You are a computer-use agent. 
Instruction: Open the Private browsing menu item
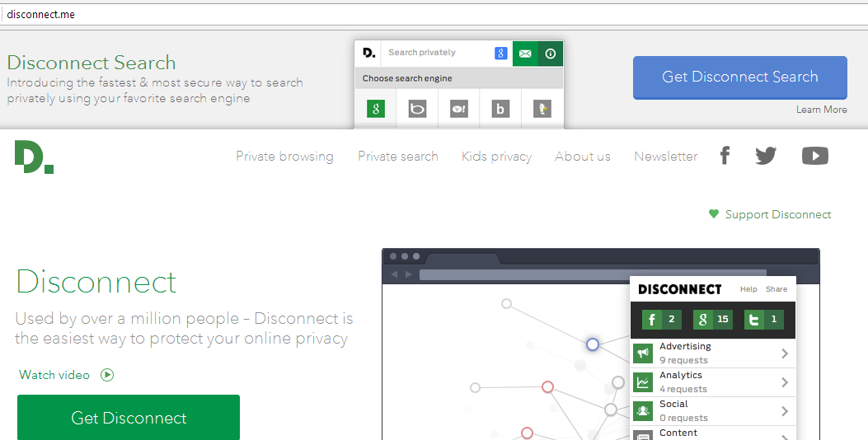point(284,157)
